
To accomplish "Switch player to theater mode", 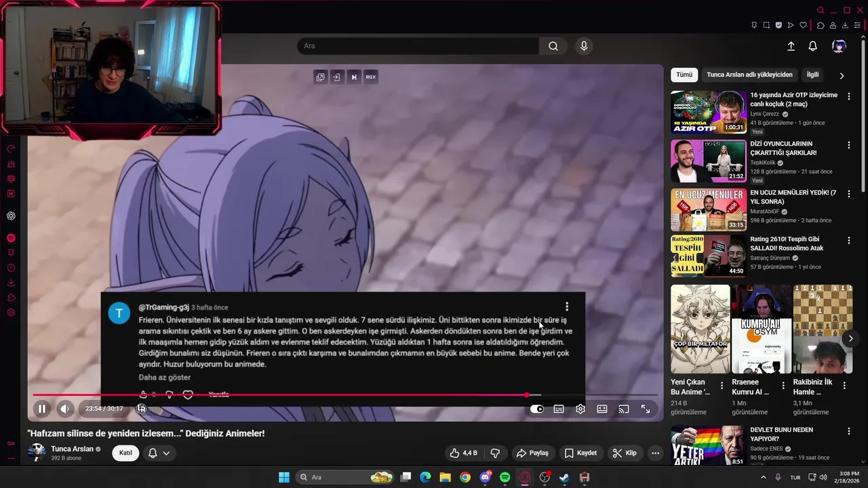I will tap(602, 409).
